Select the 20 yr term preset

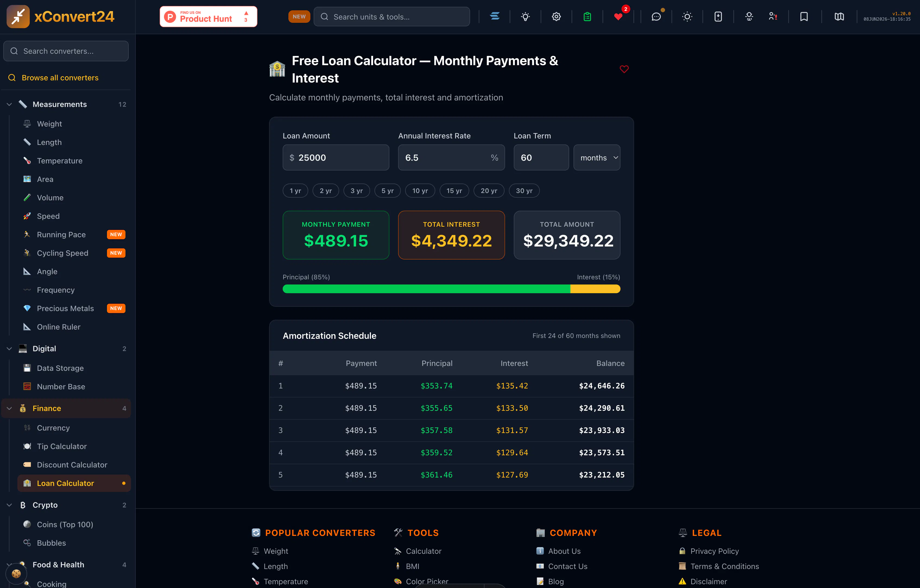click(x=489, y=191)
